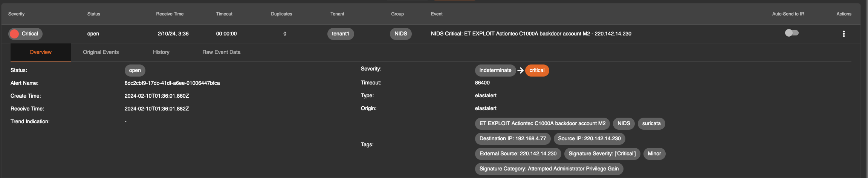The height and width of the screenshot is (178, 868).
Task: Switch to the Original Events tab
Action: (101, 52)
